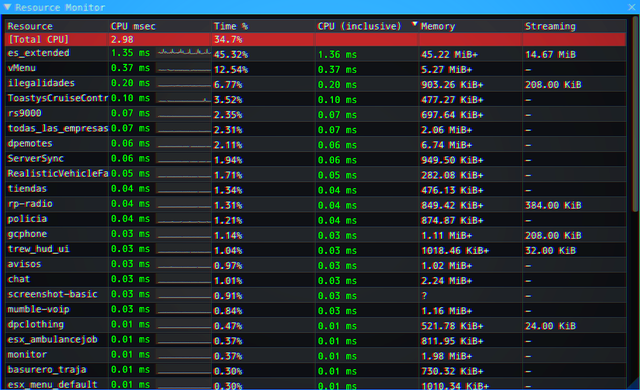Screen dimensions: 640x390
Task: Click the Total CPU time 34.7%
Action: (228, 40)
